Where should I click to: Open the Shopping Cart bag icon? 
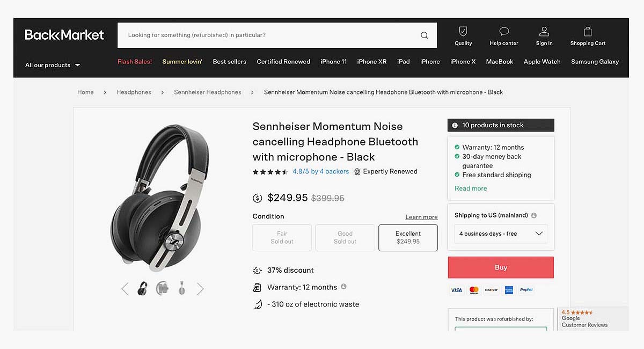click(588, 31)
